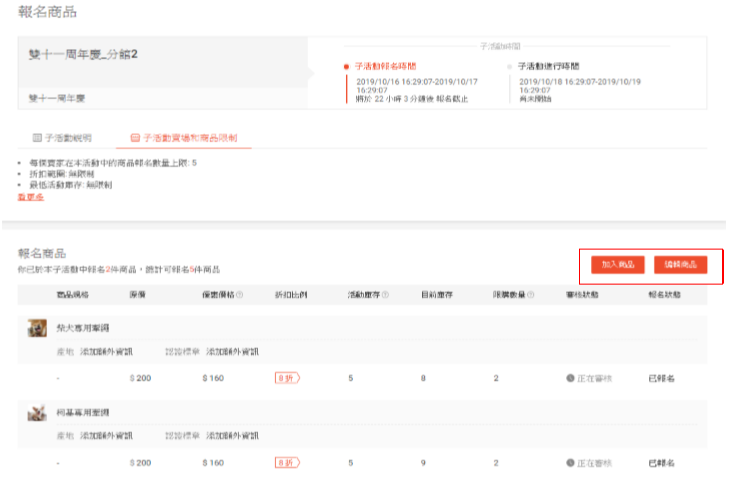Image resolution: width=754 pixels, height=502 pixels.
Task: Open the 柯基專用牽繩 product thumbnail
Action: [x=37, y=413]
